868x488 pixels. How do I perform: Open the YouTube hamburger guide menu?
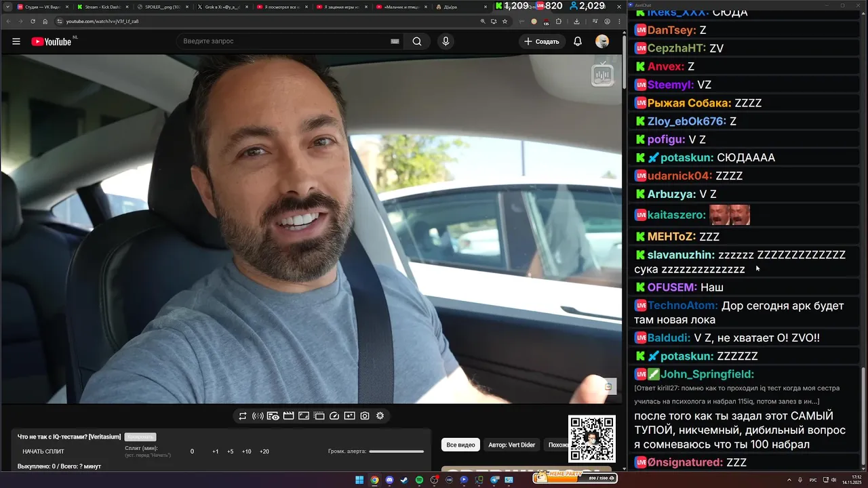tap(16, 41)
